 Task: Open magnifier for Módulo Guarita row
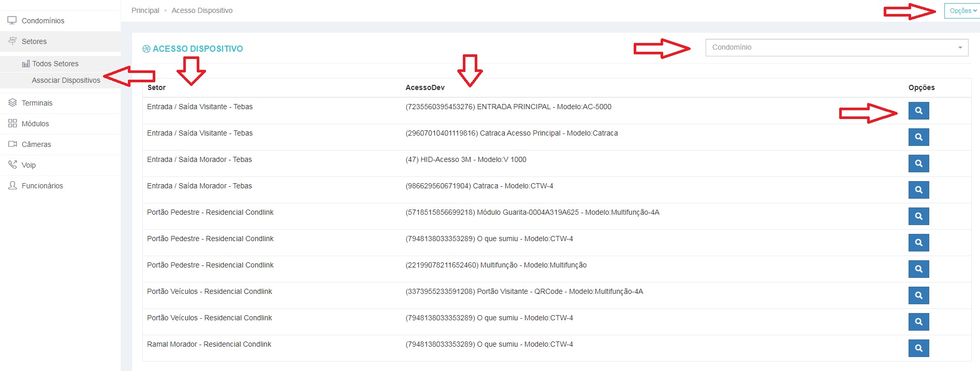point(918,216)
